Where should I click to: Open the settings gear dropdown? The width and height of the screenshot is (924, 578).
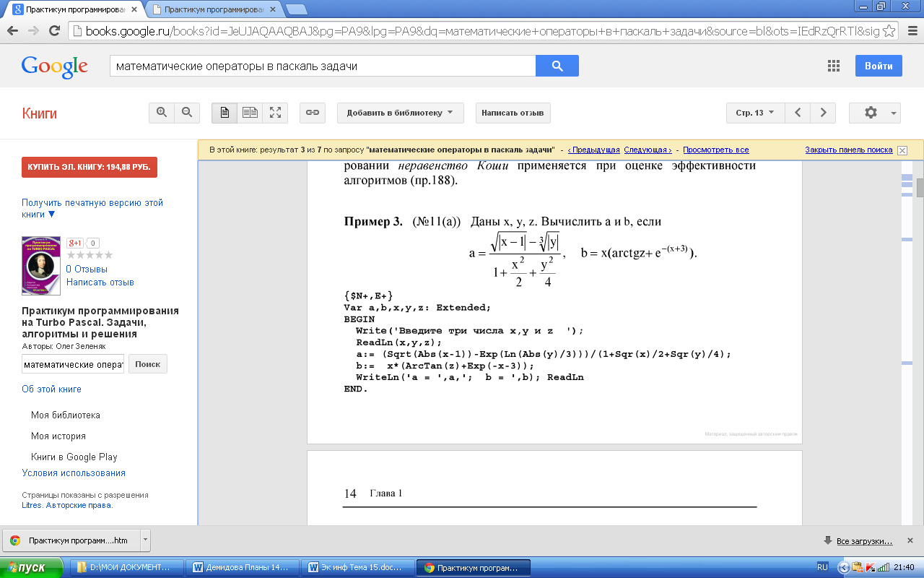[875, 113]
